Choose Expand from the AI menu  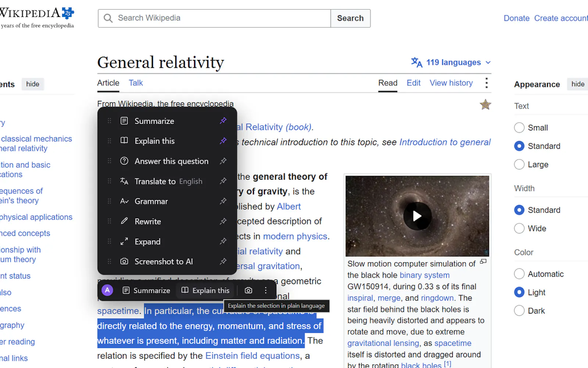pos(147,242)
